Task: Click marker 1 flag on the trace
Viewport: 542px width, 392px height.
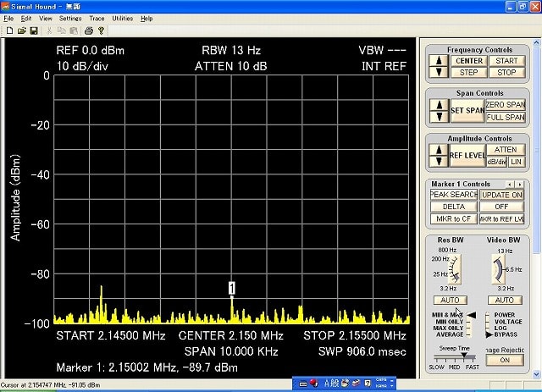Action: point(231,288)
